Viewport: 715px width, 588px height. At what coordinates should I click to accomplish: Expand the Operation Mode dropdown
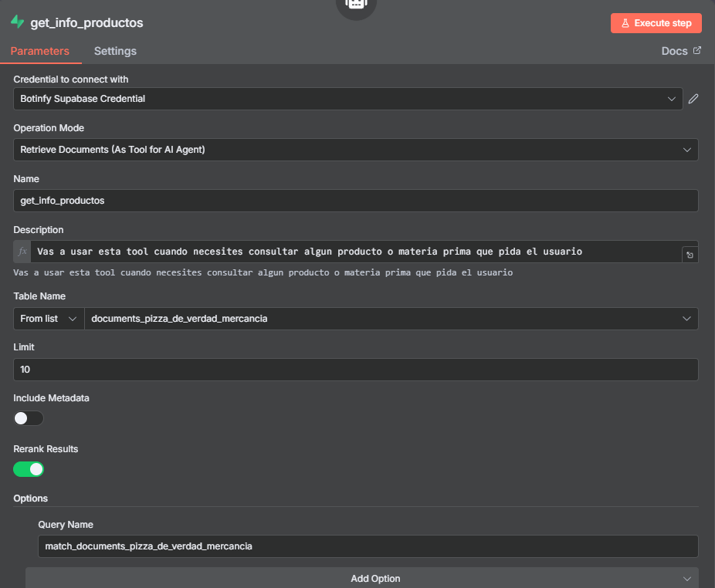point(356,150)
